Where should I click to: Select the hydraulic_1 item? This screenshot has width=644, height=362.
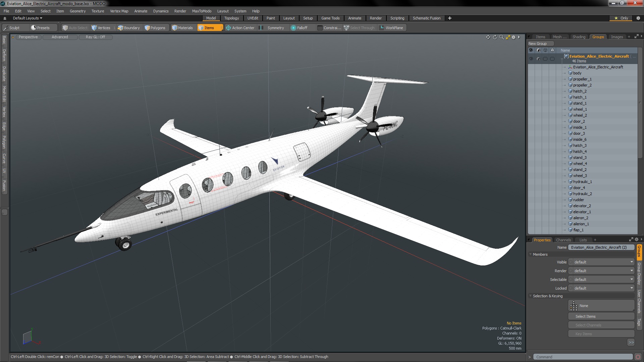click(582, 182)
